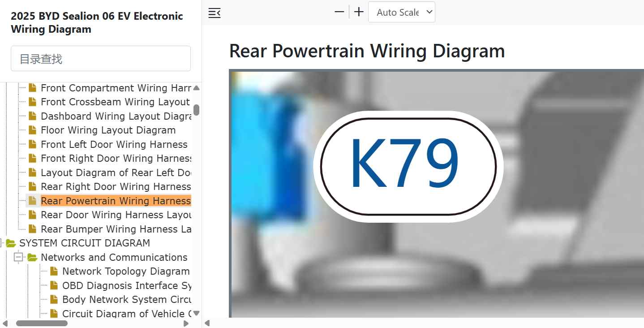This screenshot has height=328, width=644.
Task: Select Networks and Communications folder label
Action: coord(114,257)
